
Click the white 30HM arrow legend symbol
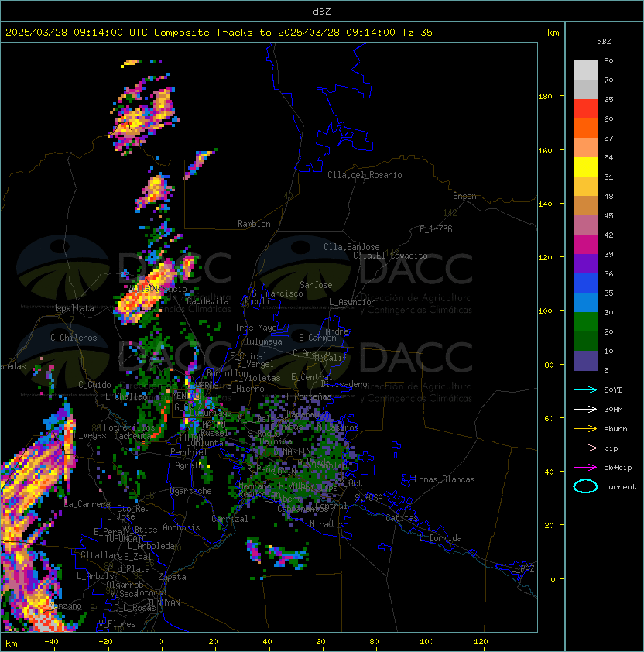(585, 409)
